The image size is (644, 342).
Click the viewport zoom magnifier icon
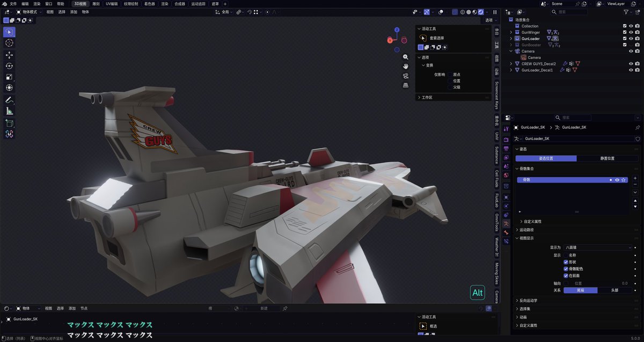(406, 58)
